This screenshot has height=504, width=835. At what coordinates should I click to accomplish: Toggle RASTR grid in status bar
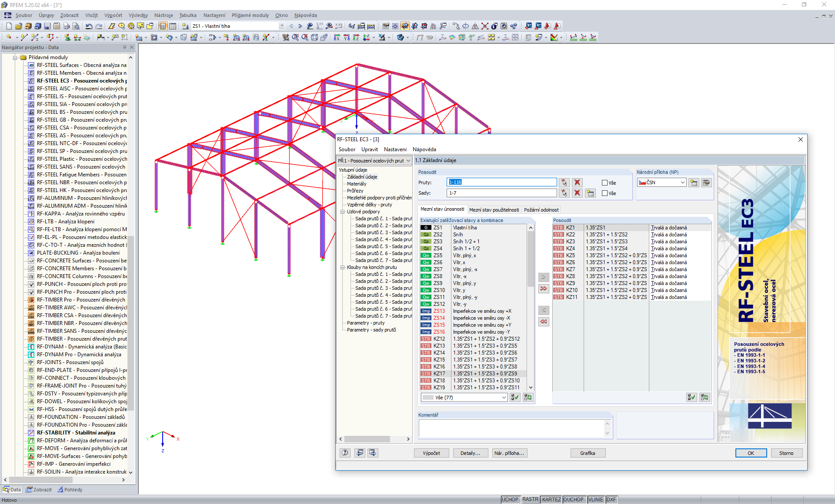point(530,500)
